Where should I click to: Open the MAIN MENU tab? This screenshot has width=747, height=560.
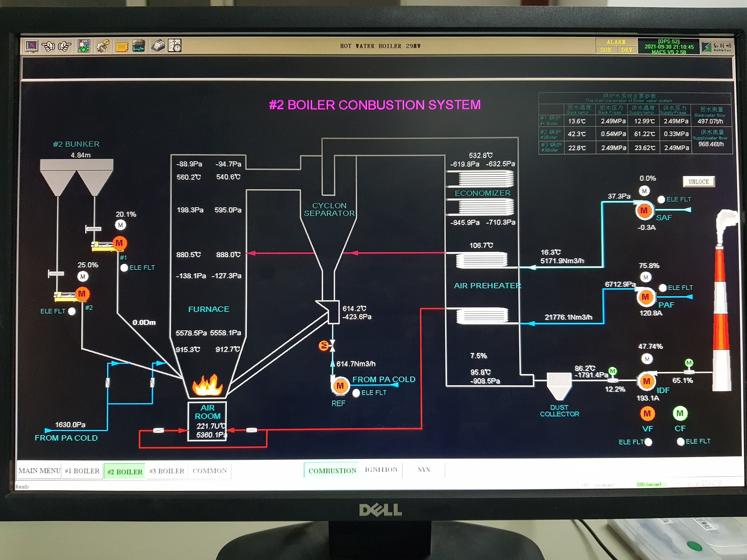[x=39, y=471]
